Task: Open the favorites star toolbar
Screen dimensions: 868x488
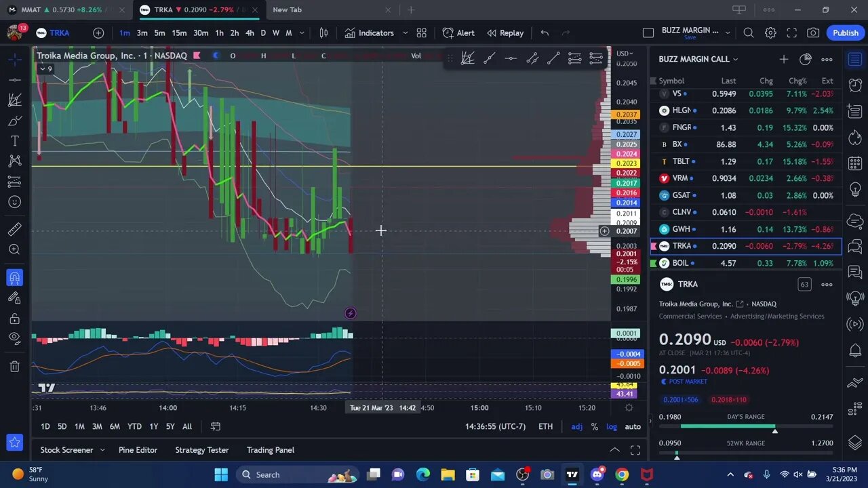Action: [x=14, y=443]
